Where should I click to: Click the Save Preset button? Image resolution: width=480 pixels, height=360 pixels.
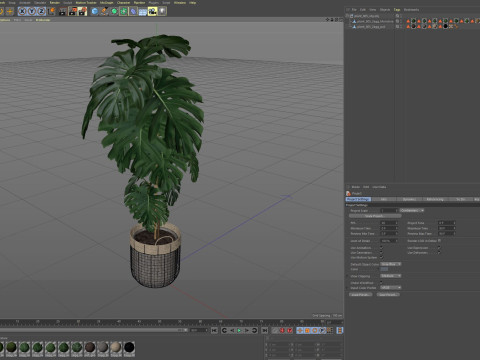point(388,295)
